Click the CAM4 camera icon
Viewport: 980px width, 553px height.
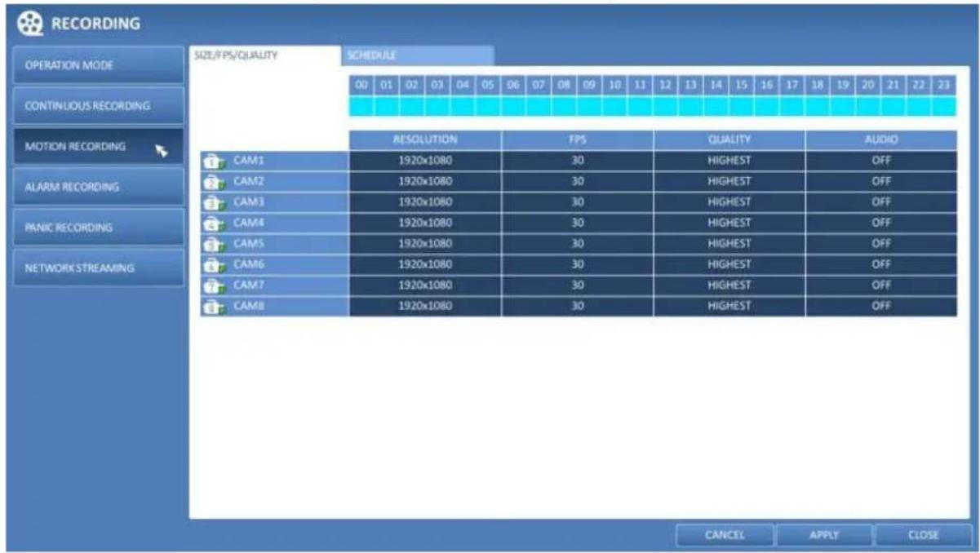click(x=214, y=223)
